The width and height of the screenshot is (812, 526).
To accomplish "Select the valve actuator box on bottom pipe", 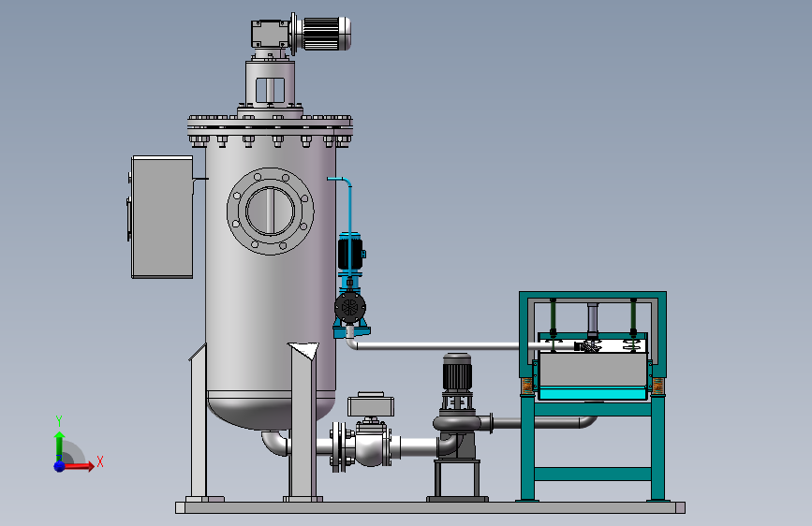I will (371, 404).
